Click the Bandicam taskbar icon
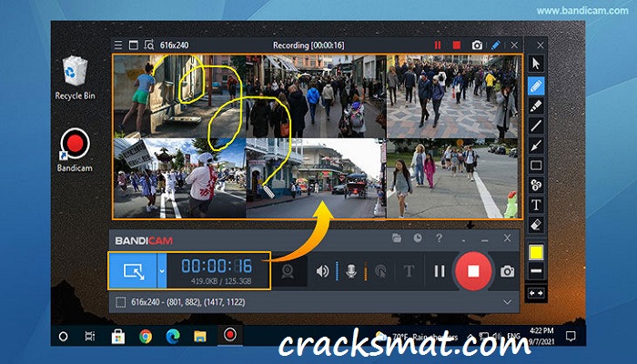 coord(230,335)
